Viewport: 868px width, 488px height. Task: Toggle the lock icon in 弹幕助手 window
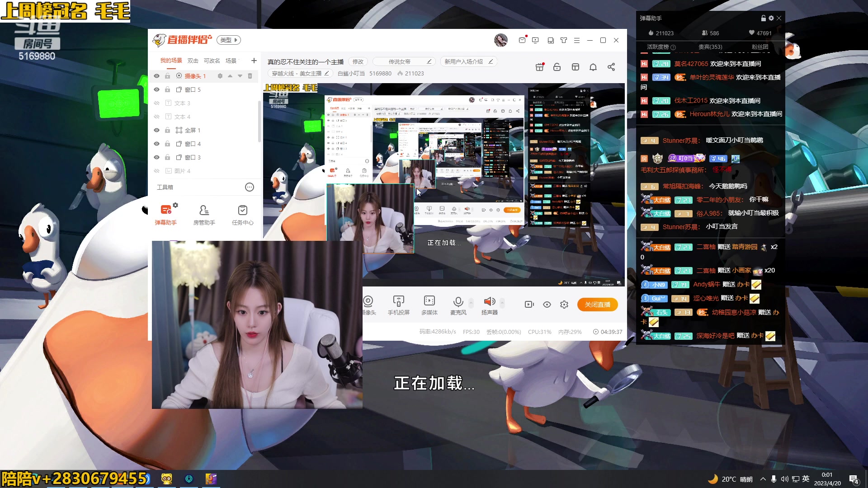point(764,18)
